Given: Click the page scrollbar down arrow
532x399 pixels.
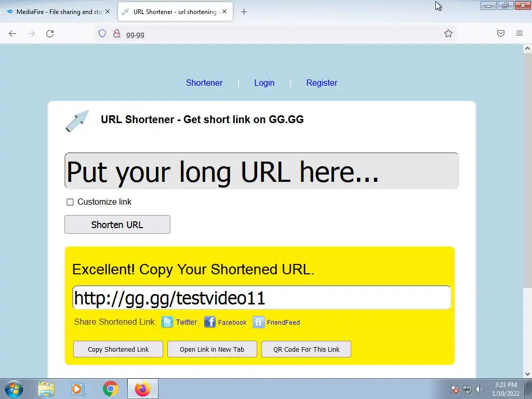Looking at the screenshot, I should pos(527,374).
